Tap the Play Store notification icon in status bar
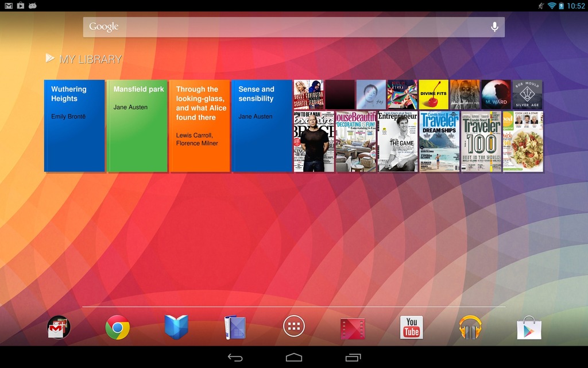Screen dimensions: 588x368 tap(21, 6)
